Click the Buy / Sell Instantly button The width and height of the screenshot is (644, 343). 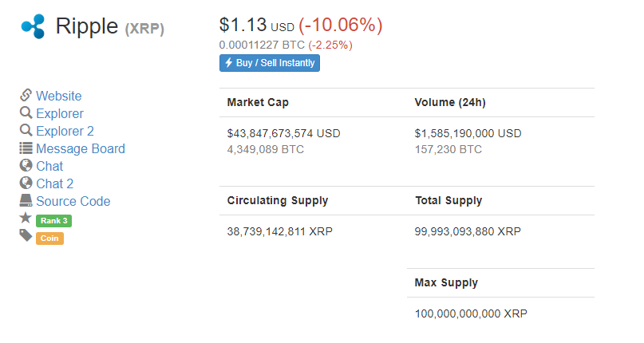coord(270,63)
